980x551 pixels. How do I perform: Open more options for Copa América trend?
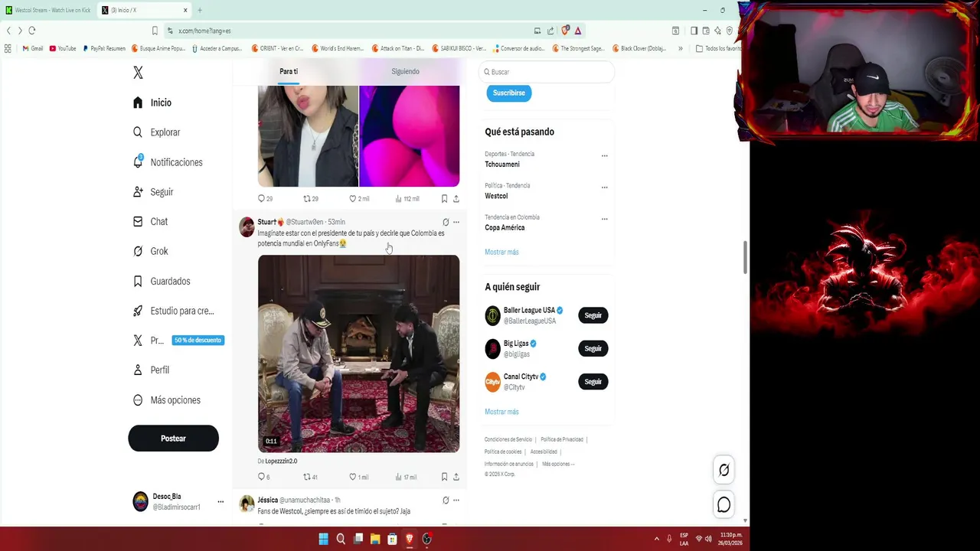click(x=604, y=219)
